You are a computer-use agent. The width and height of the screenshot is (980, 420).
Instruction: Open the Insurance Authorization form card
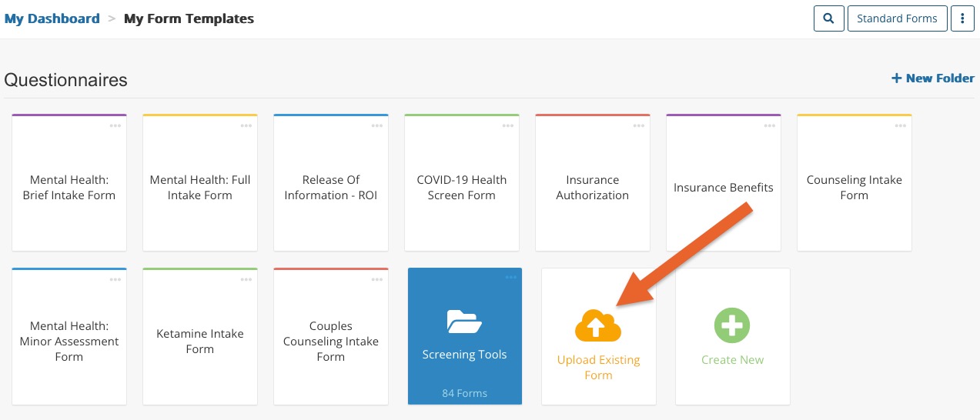(x=593, y=183)
